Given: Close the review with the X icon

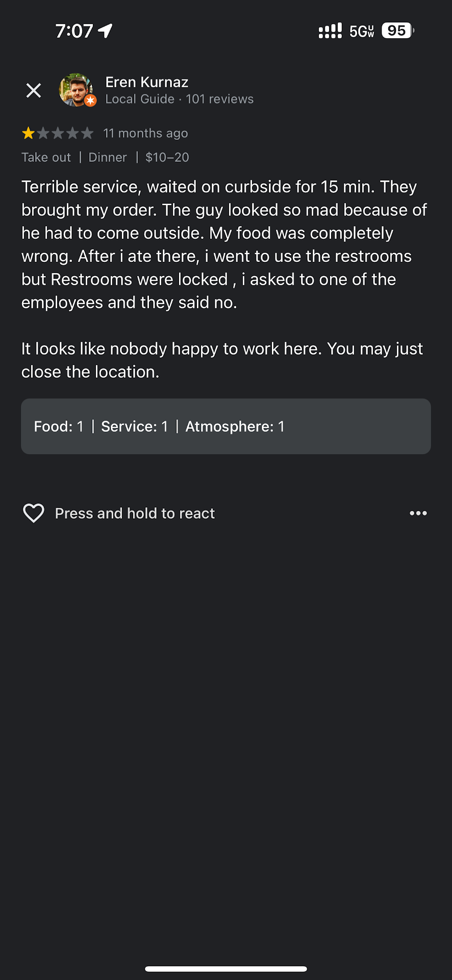Looking at the screenshot, I should tap(34, 90).
